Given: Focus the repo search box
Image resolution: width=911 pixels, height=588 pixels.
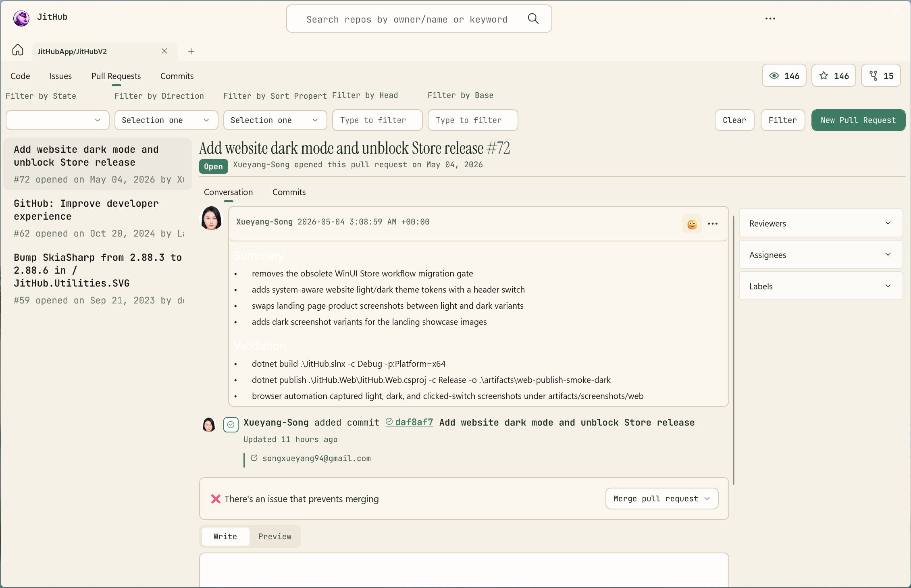Looking at the screenshot, I should point(419,19).
